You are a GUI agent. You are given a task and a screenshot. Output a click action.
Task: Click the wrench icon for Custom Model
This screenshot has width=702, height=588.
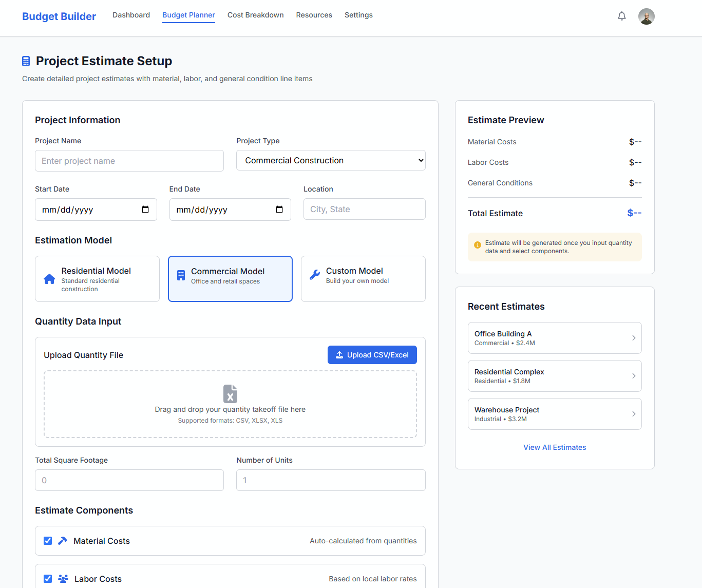315,275
